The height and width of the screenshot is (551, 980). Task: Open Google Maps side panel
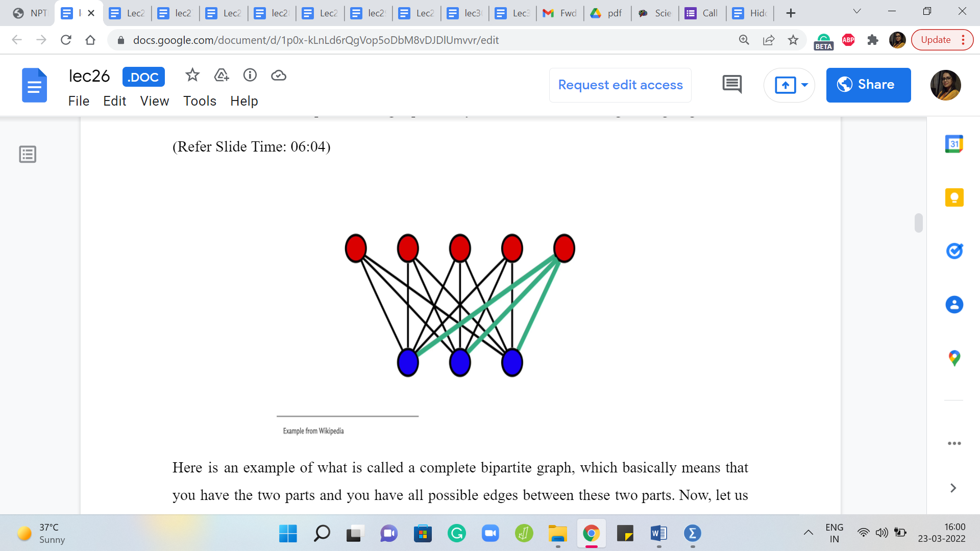click(953, 358)
